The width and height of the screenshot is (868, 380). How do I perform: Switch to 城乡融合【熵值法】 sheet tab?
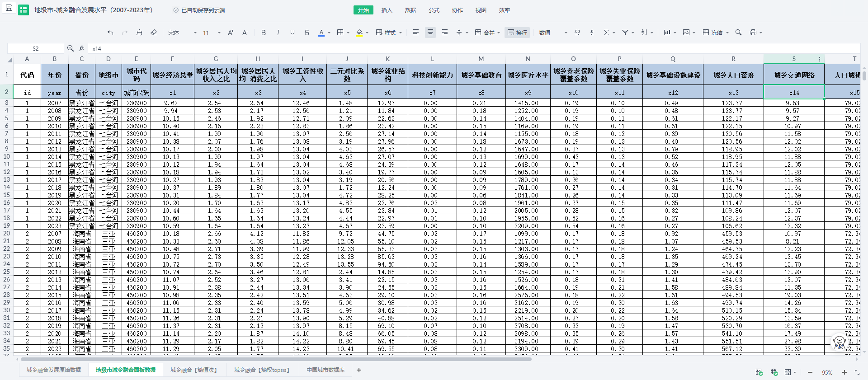(x=193, y=370)
